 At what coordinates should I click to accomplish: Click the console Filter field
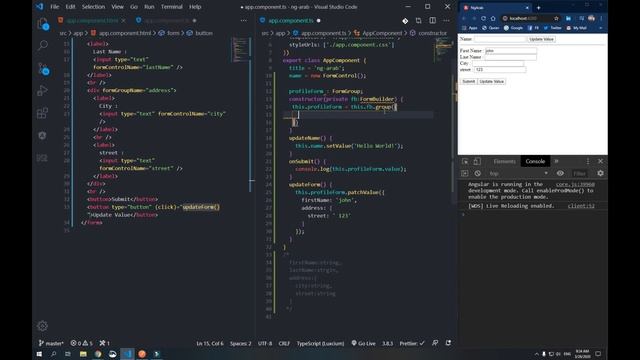click(x=580, y=173)
